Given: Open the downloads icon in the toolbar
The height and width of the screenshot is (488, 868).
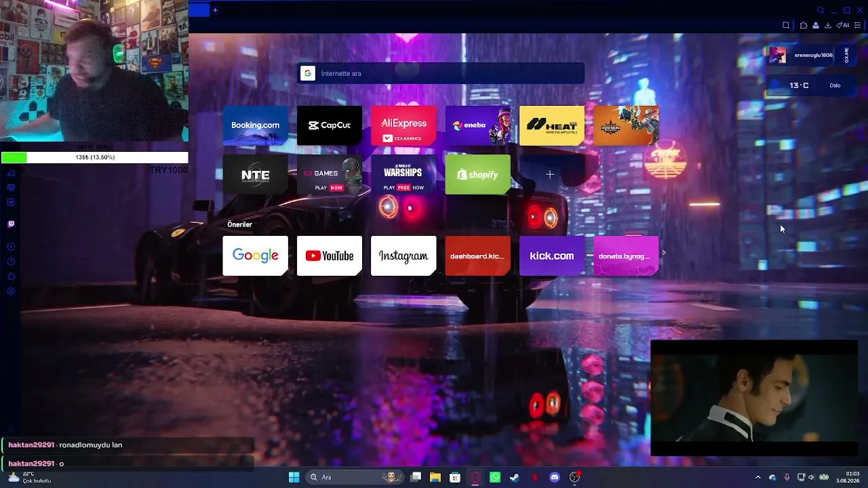Looking at the screenshot, I should coord(828,25).
